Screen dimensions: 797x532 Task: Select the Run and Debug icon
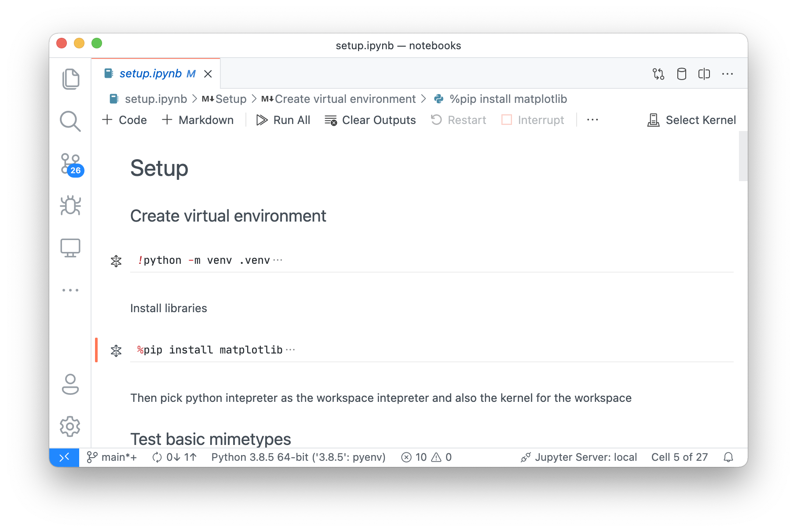pyautogui.click(x=70, y=205)
